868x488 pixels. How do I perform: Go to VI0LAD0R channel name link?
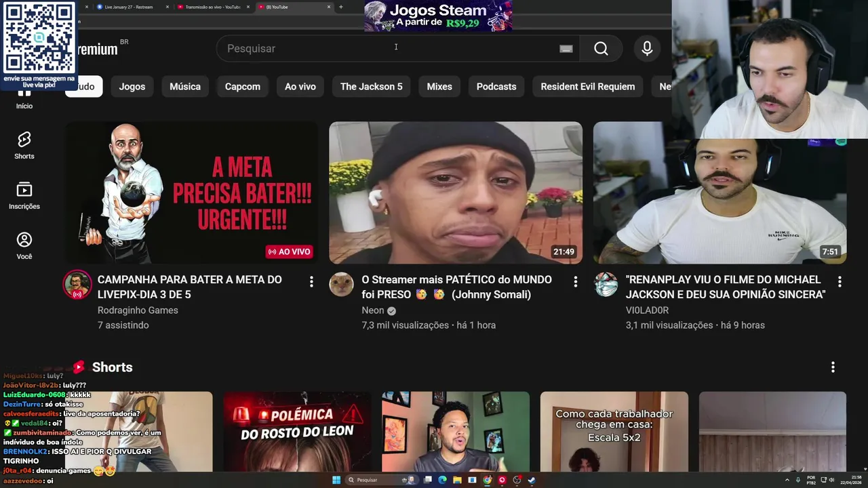[647, 310]
